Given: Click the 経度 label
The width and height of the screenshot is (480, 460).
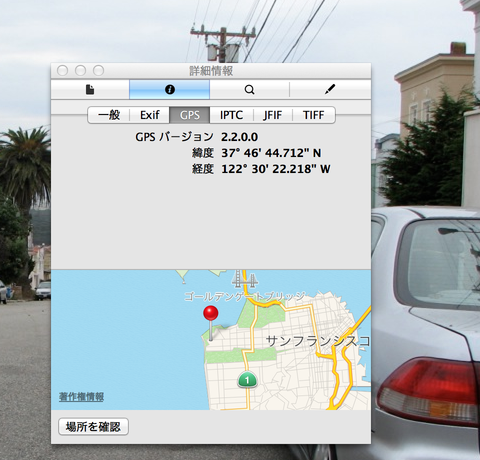Looking at the screenshot, I should coord(203,169).
